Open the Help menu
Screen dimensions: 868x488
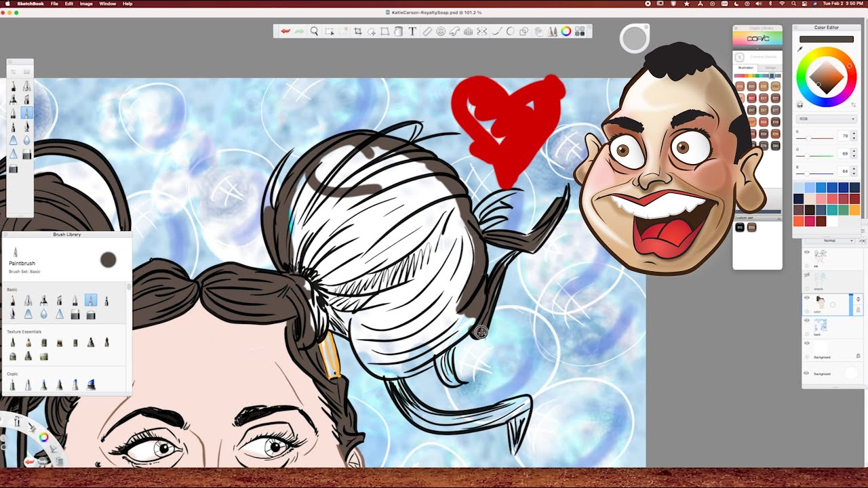127,3
